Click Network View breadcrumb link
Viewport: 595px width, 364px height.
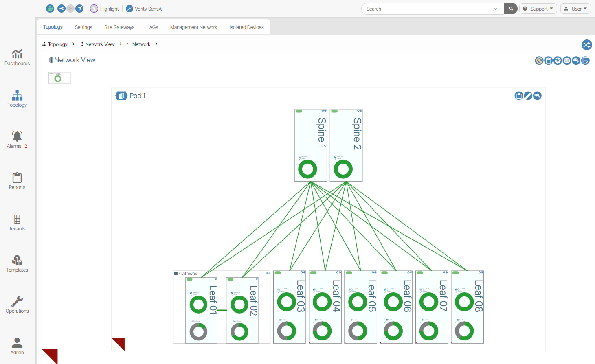(x=100, y=44)
